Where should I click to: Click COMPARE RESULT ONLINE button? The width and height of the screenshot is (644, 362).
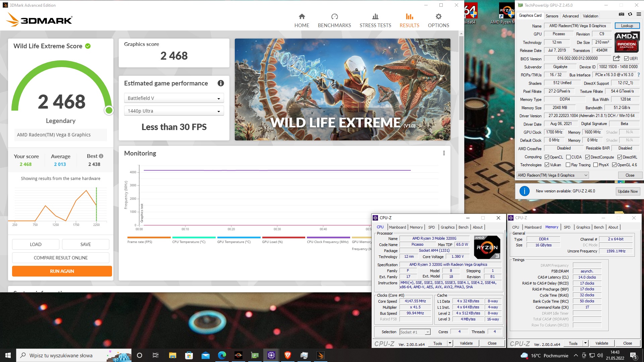tap(61, 258)
